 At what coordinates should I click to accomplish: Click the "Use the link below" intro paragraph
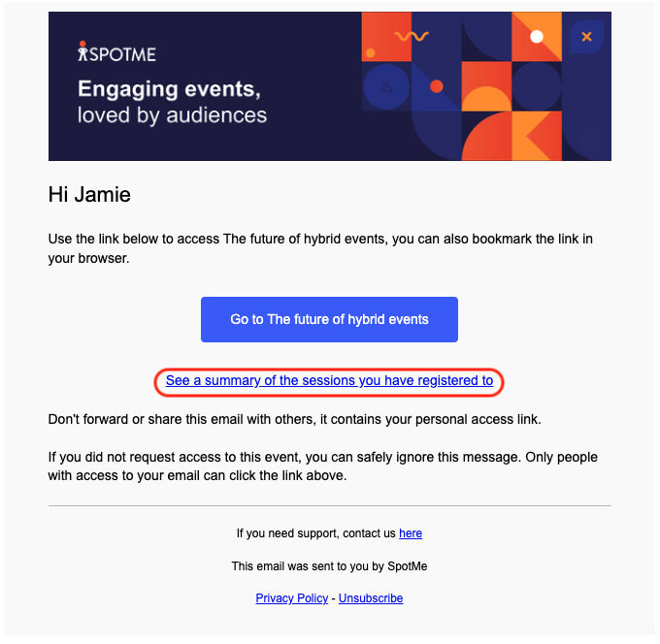pos(320,248)
